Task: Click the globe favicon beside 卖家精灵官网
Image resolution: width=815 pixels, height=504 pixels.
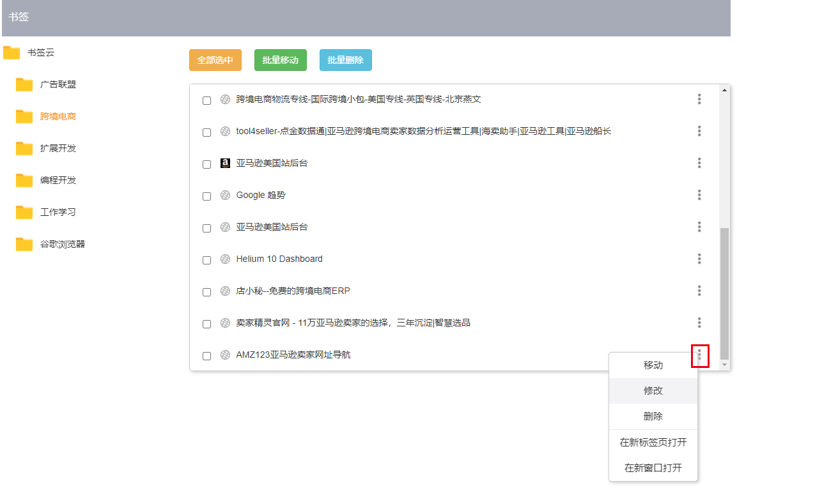Action: pos(225,323)
